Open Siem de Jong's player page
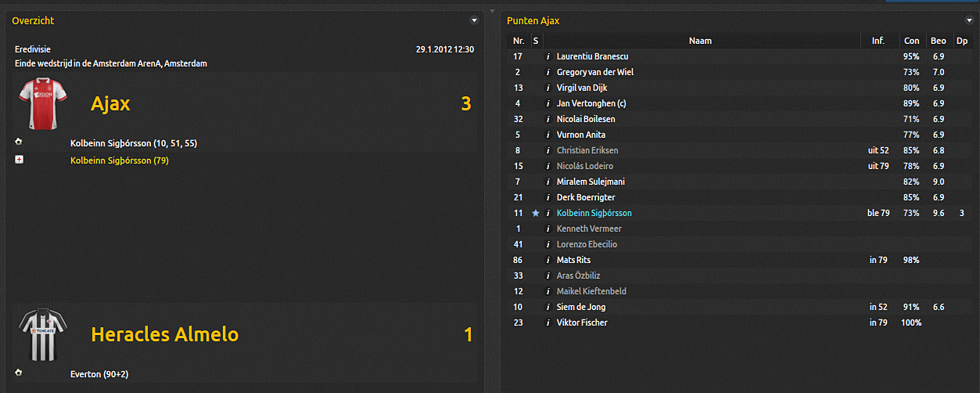980x393 pixels. pos(580,307)
